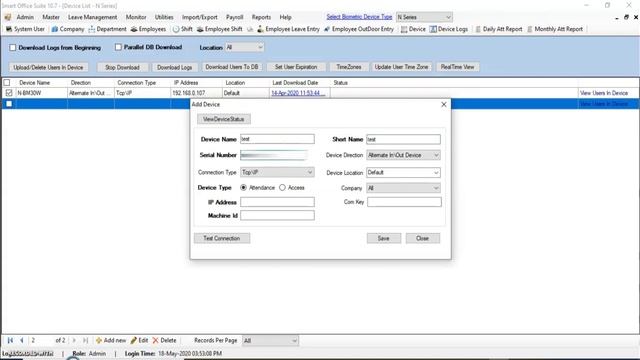640x360 pixels.
Task: Open Company dropdown in dialog
Action: coord(403,188)
